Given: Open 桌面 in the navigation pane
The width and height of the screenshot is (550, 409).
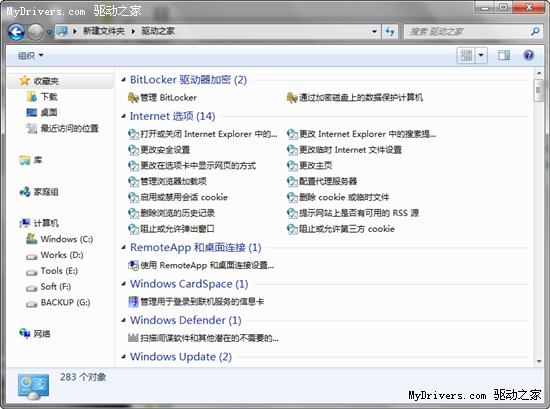Looking at the screenshot, I should [42, 113].
